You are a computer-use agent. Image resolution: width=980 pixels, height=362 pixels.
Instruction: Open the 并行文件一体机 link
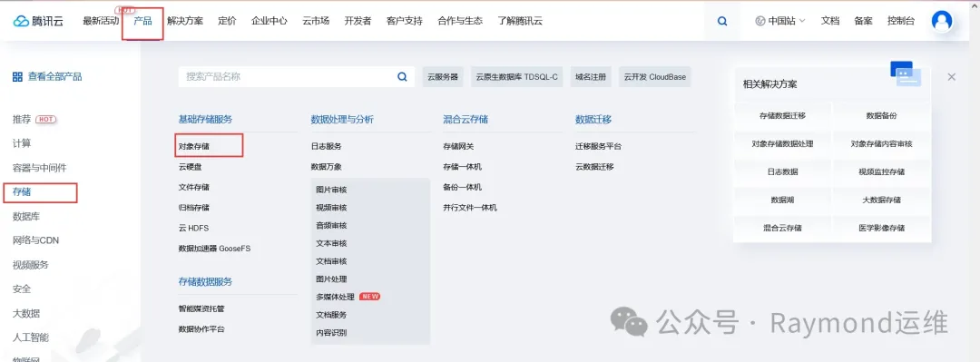pos(470,208)
